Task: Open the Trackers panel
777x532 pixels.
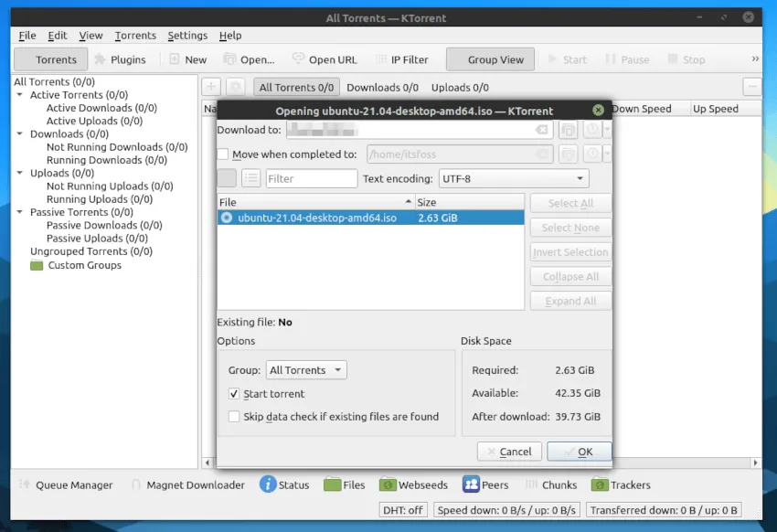Action: pos(621,484)
